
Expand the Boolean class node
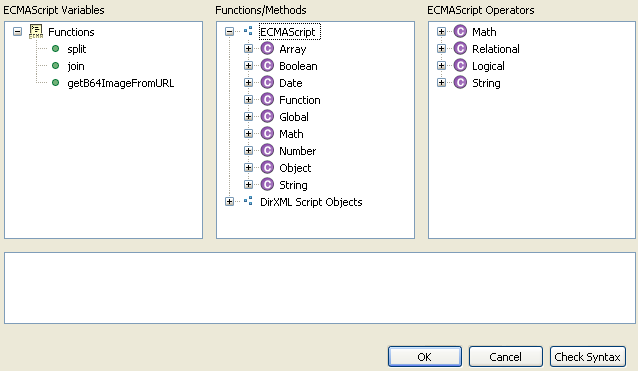coord(248,65)
